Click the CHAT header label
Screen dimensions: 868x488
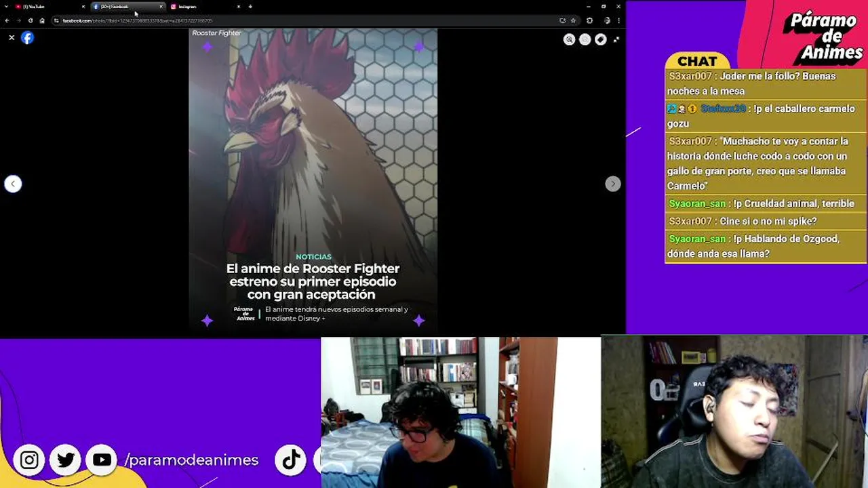pyautogui.click(x=697, y=62)
